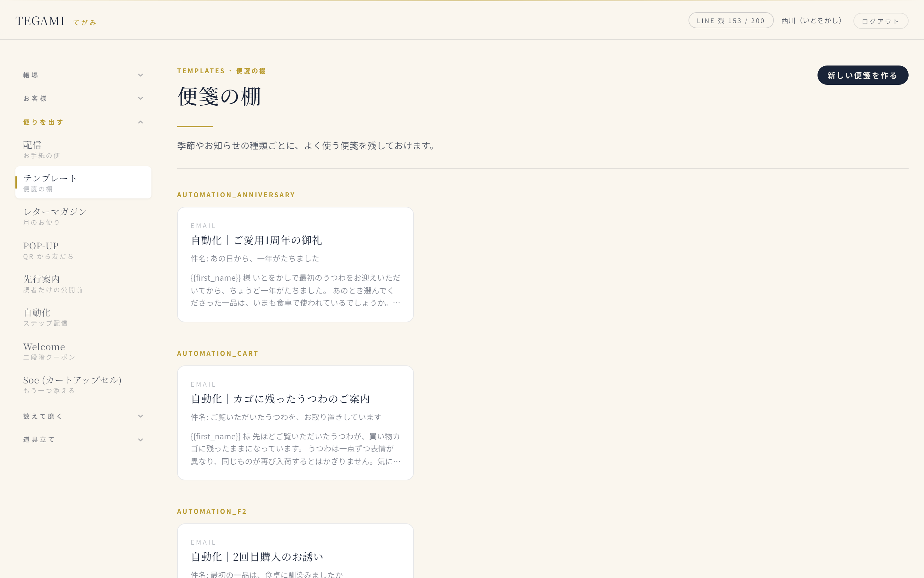Click the ログアウト button
The image size is (924, 578).
point(880,21)
